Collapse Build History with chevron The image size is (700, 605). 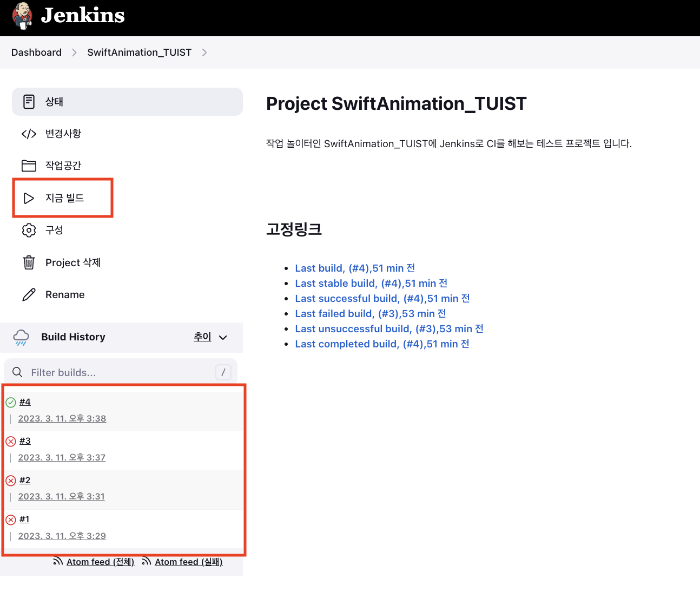point(223,337)
